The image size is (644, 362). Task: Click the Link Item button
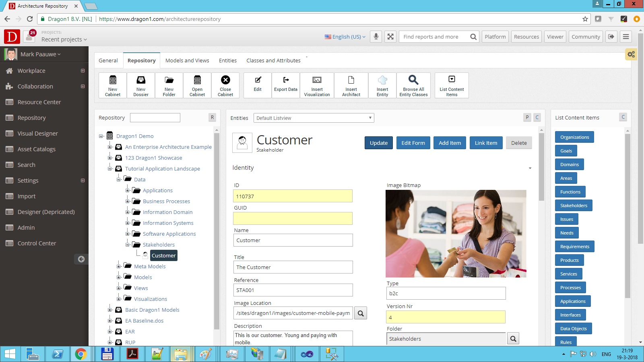point(486,143)
